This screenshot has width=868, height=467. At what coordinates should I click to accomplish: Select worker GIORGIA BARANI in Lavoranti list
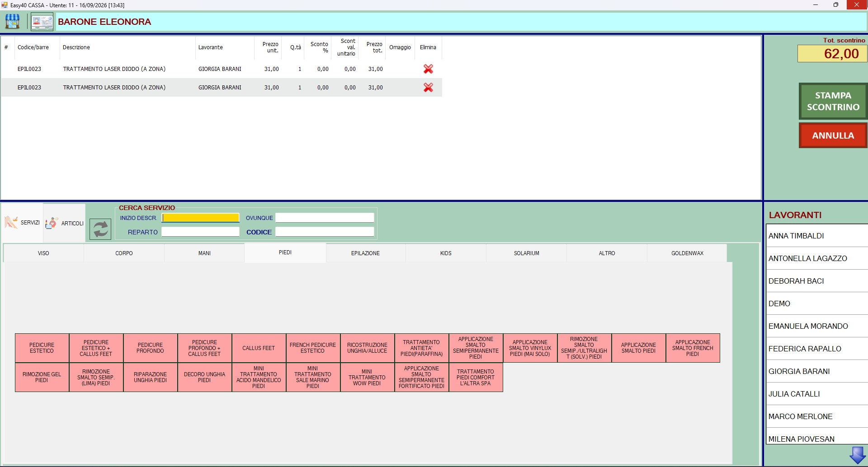coord(816,371)
